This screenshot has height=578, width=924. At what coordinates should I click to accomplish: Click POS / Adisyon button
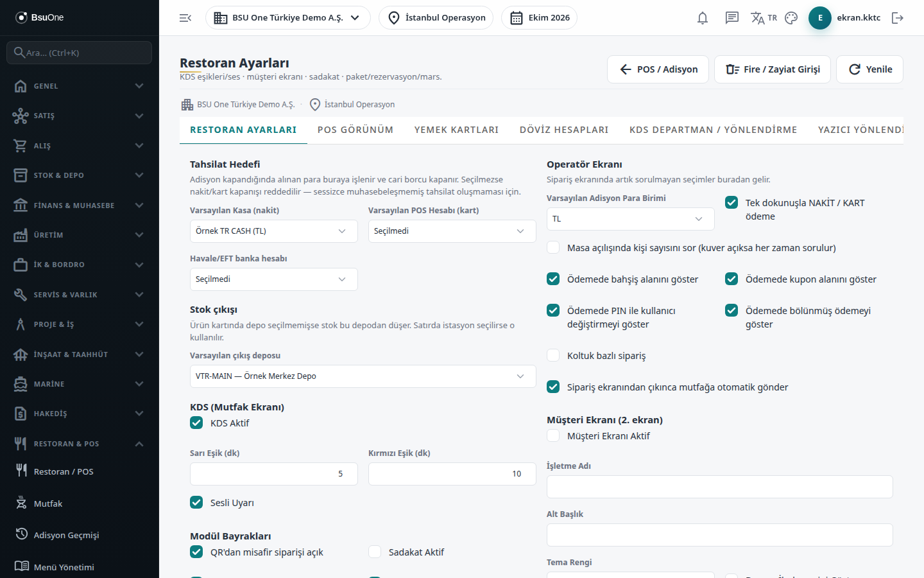tap(658, 69)
